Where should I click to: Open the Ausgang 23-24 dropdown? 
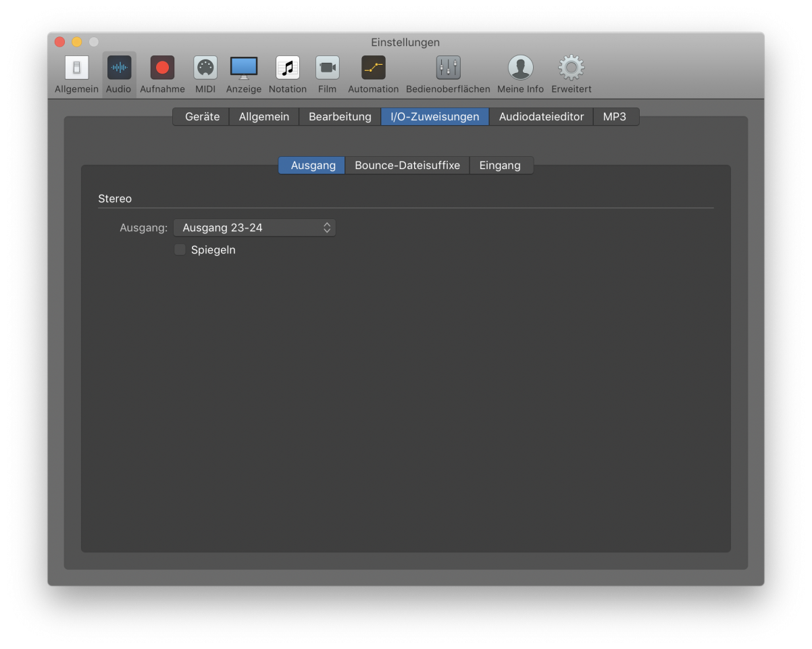coord(255,228)
